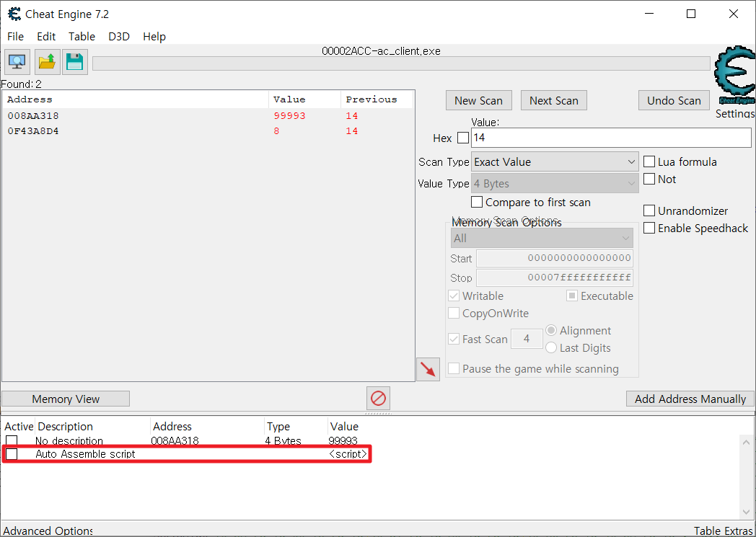Click Add Address Manually button
The height and width of the screenshot is (537, 756).
tap(690, 399)
